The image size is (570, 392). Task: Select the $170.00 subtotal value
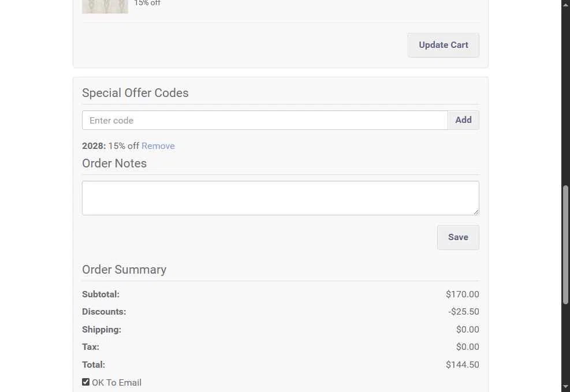[463, 294]
